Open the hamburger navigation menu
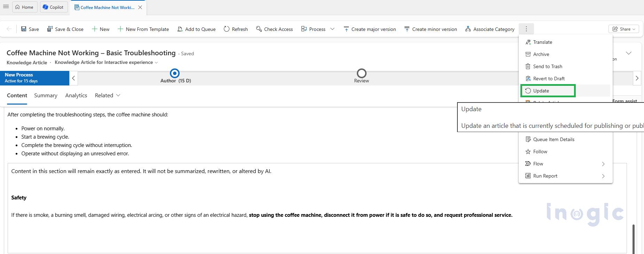Image resolution: width=644 pixels, height=254 pixels. tap(6, 7)
